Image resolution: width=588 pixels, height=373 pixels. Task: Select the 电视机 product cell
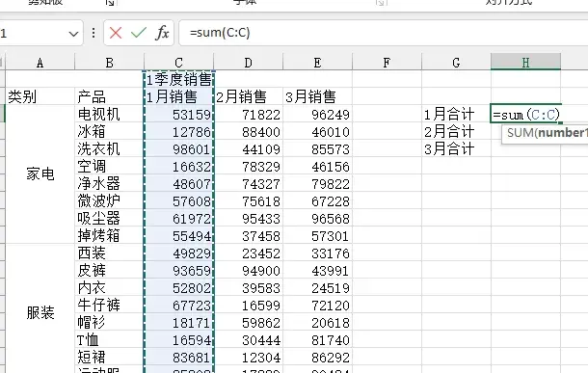coord(109,114)
